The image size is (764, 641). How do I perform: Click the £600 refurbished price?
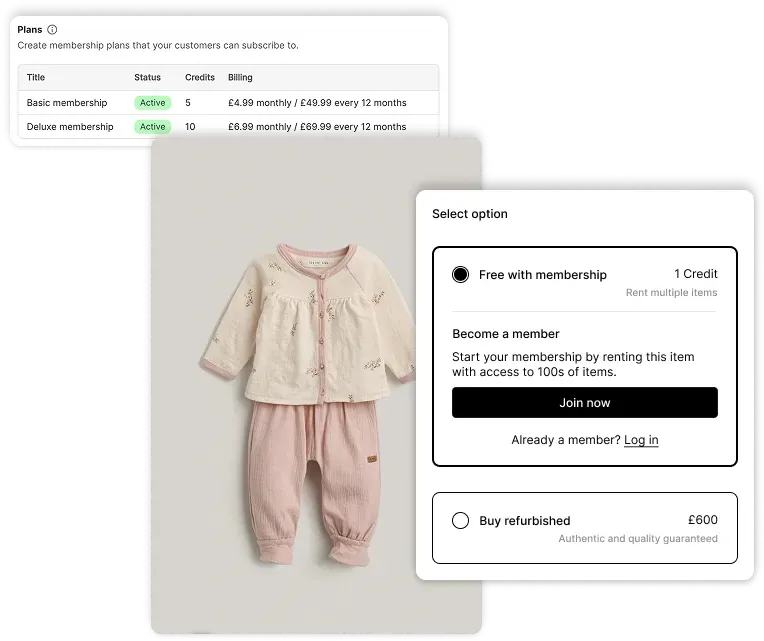tap(702, 520)
